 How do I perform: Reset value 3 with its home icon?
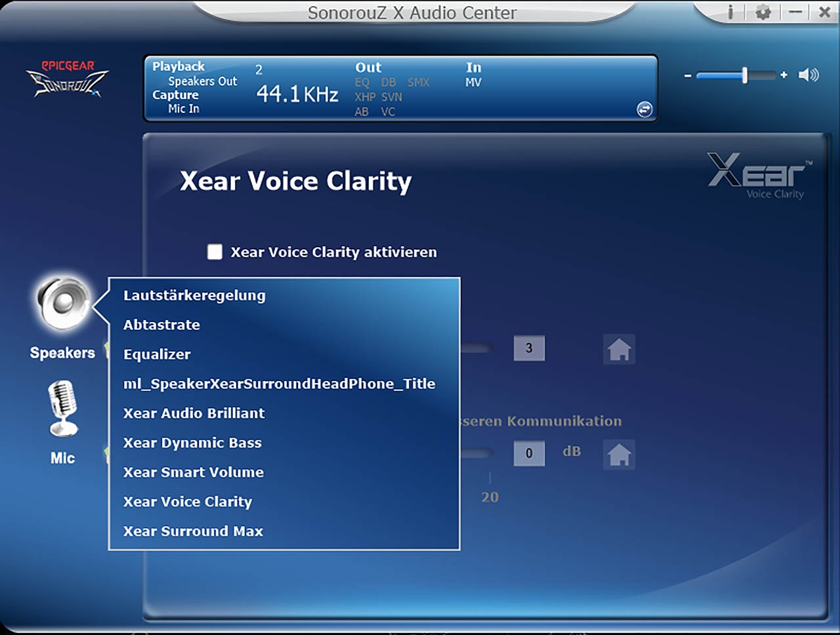pyautogui.click(x=619, y=348)
